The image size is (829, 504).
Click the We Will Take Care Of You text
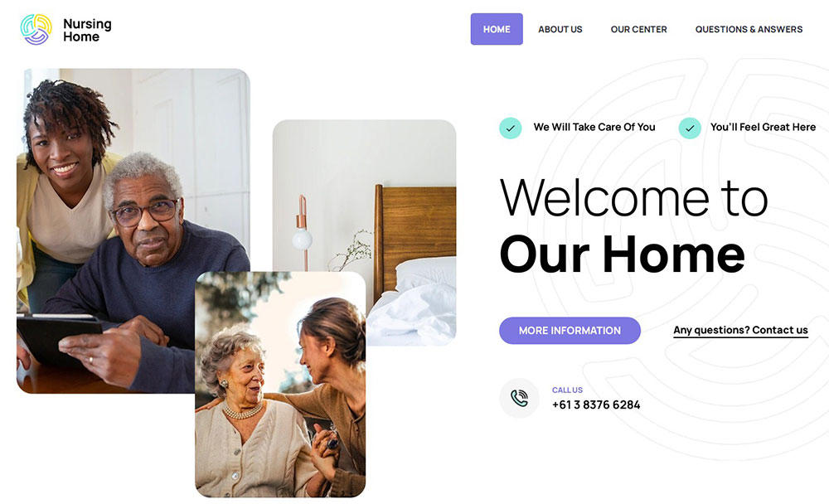pos(594,127)
